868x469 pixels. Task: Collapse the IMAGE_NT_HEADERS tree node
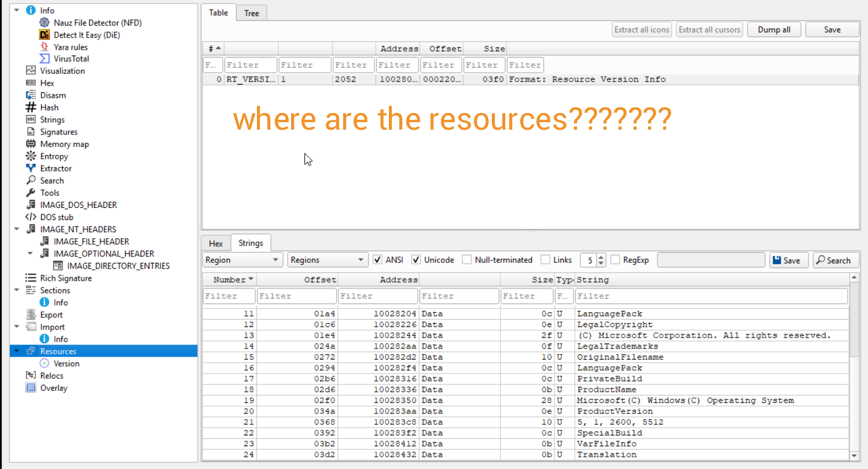click(17, 229)
